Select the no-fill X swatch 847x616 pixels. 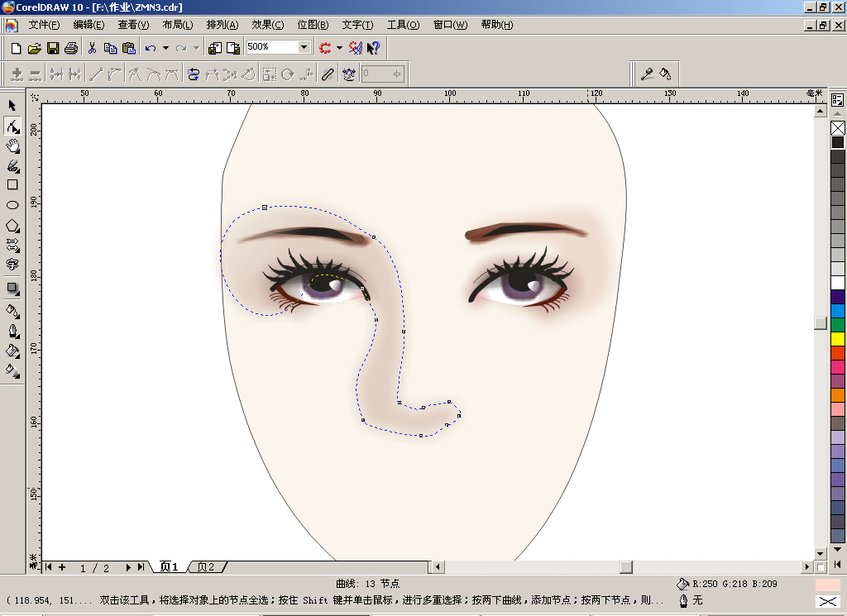[x=838, y=128]
